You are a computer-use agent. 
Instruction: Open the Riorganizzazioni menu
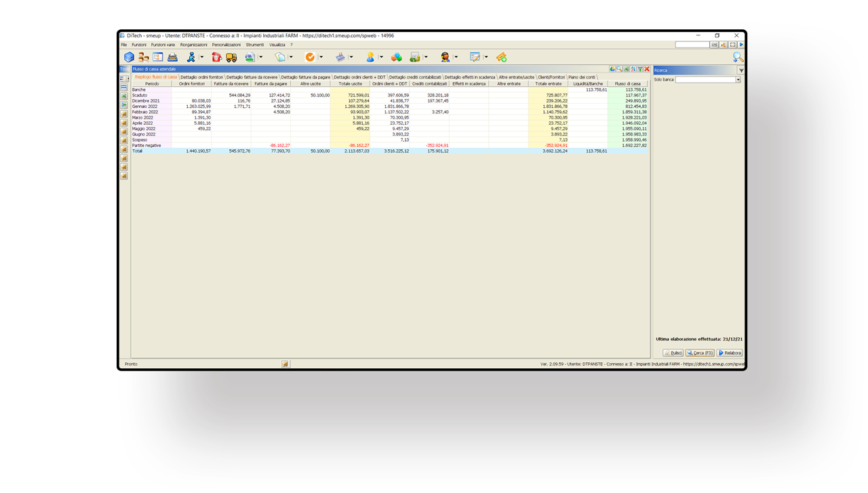pyautogui.click(x=194, y=45)
